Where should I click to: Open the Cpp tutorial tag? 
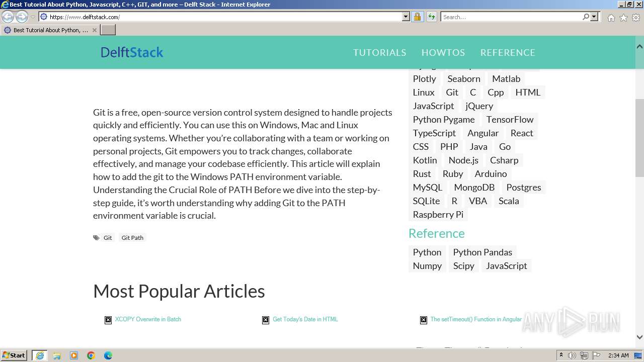[496, 92]
